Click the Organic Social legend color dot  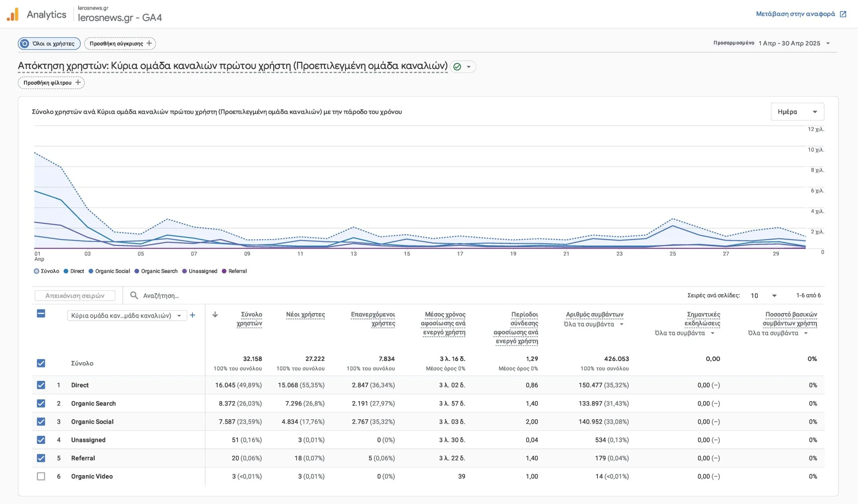[91, 271]
